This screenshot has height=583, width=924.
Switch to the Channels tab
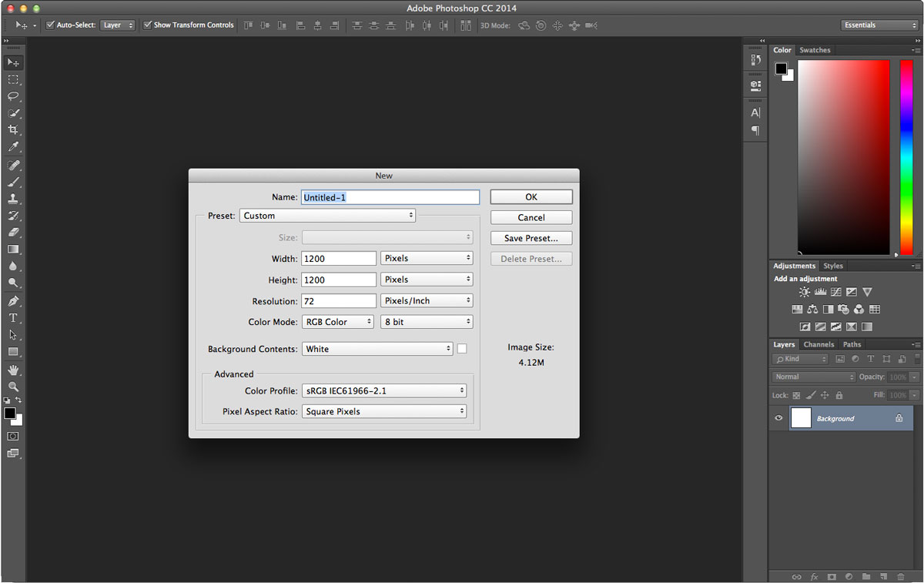(x=819, y=344)
